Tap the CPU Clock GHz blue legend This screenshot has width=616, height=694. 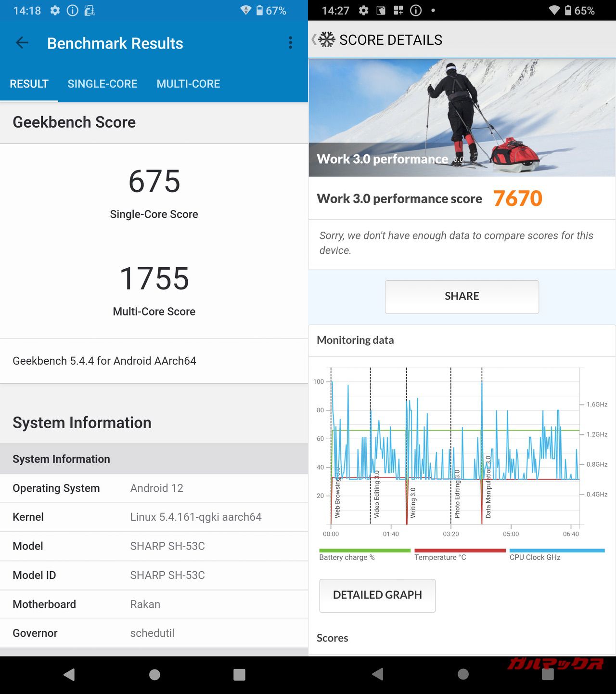[556, 555]
